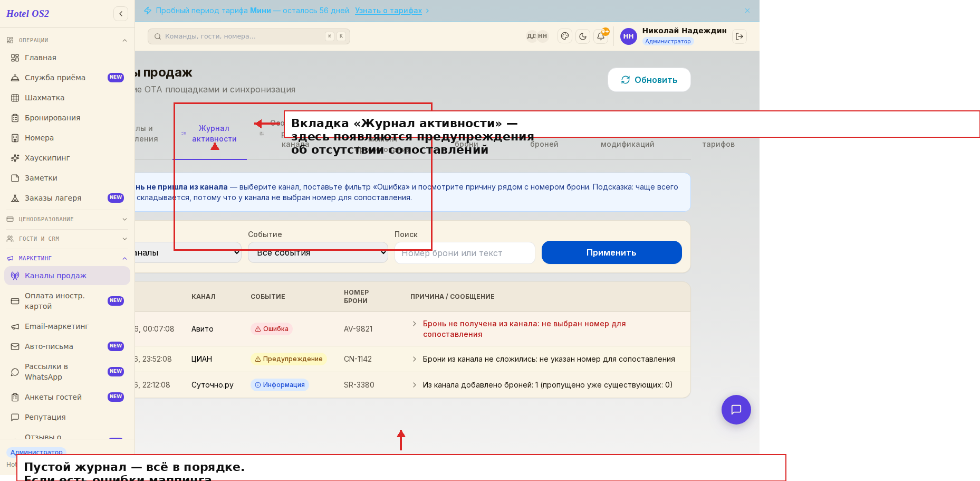This screenshot has height=481, width=980.
Task: Open Email-маркетинг in sidebar
Action: click(67, 326)
